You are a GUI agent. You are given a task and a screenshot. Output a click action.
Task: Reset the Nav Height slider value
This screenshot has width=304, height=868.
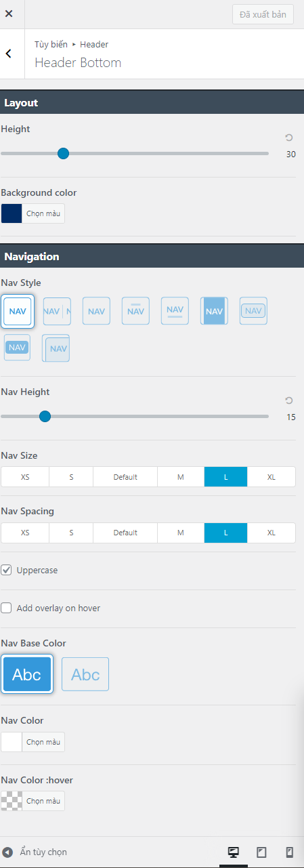coord(289,400)
